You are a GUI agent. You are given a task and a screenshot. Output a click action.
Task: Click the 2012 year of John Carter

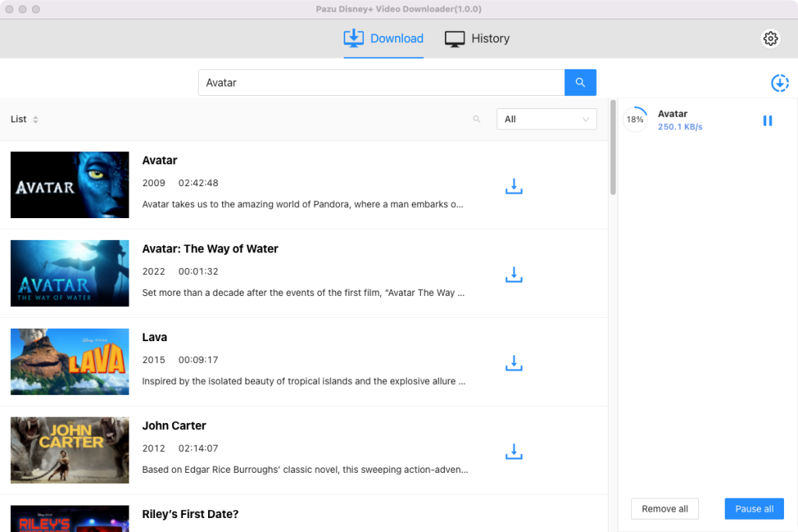[154, 449]
